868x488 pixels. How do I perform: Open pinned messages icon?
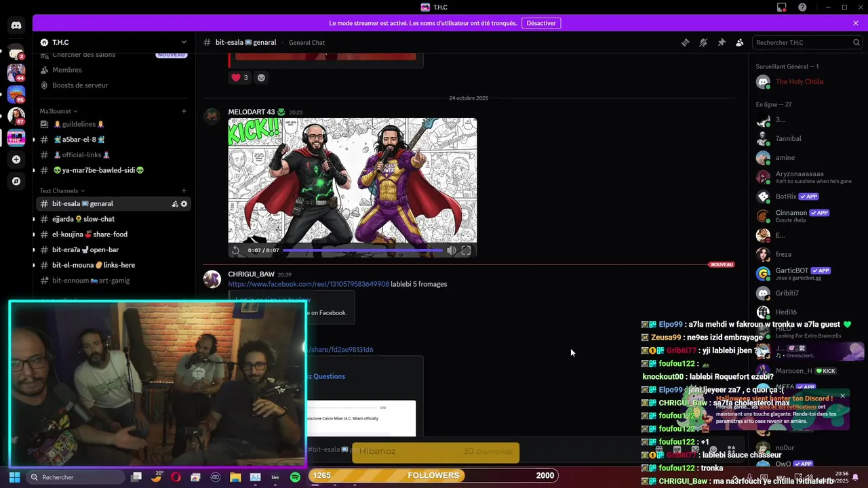pyautogui.click(x=722, y=42)
